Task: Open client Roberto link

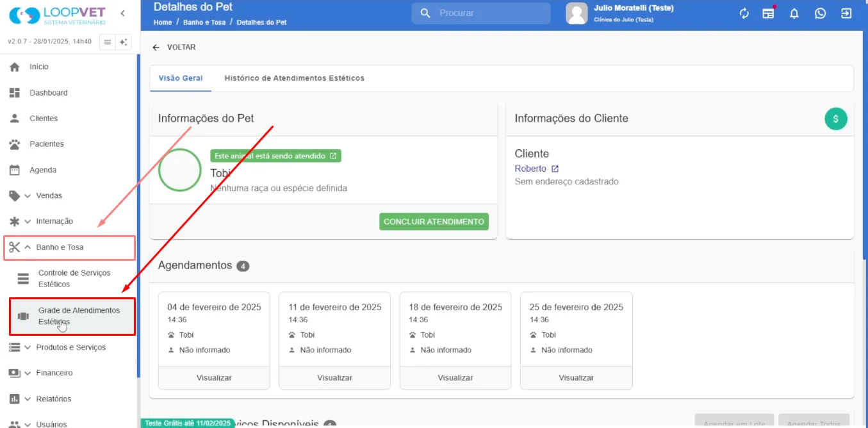Action: [537, 169]
